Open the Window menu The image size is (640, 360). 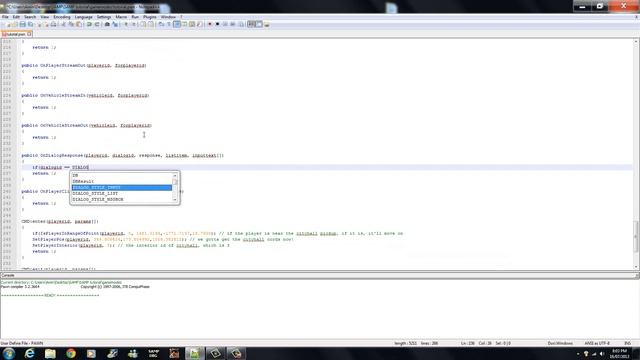168,17
